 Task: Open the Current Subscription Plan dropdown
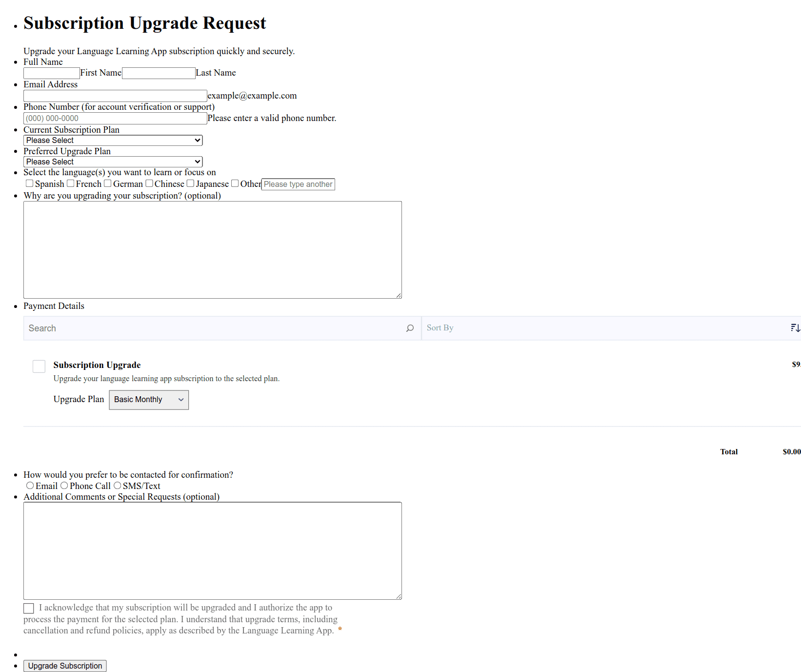click(x=113, y=141)
